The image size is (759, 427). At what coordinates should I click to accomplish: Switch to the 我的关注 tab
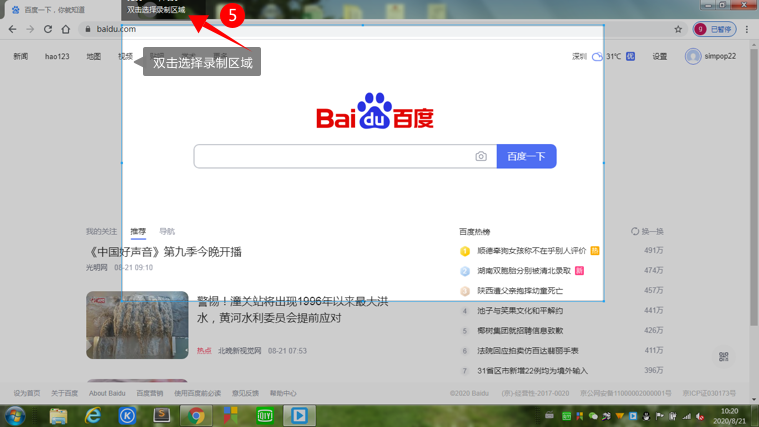coord(101,231)
